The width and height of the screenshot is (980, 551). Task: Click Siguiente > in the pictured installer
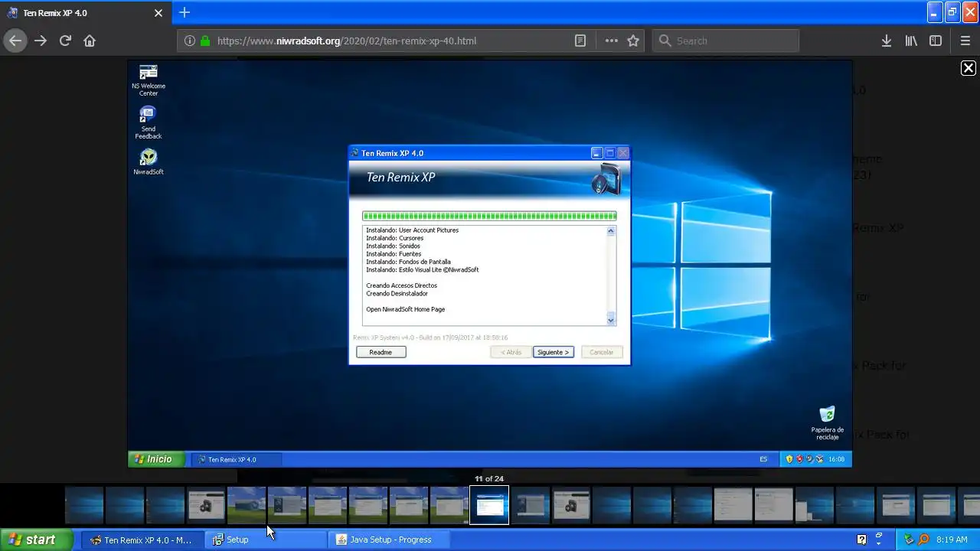coord(553,352)
